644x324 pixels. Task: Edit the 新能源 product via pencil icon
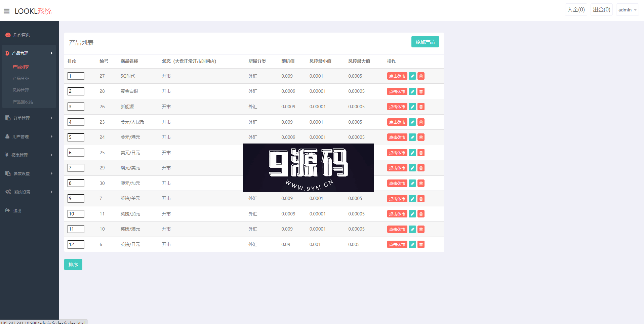[x=412, y=107]
